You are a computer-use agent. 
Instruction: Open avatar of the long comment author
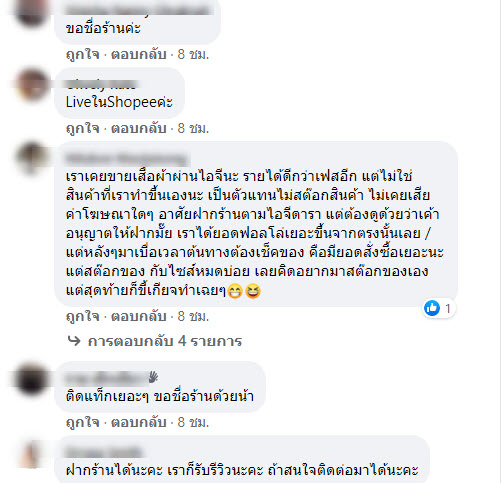32,158
